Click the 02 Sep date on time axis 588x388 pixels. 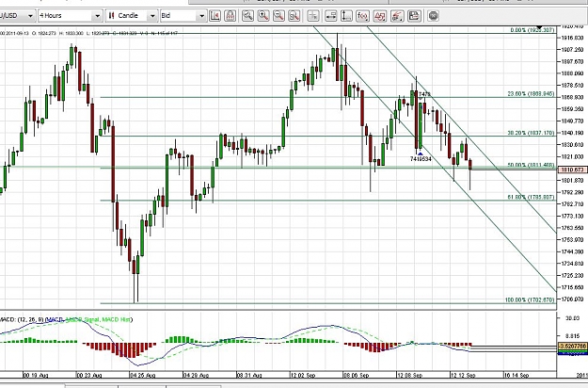click(x=303, y=375)
